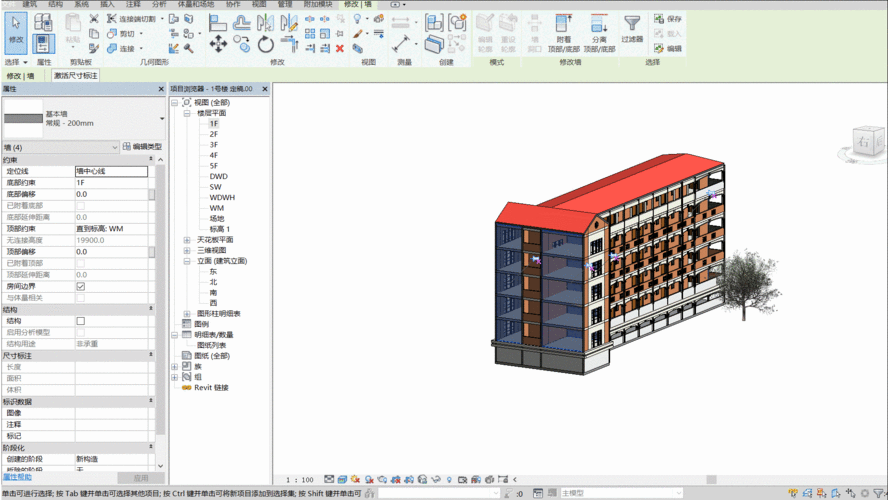Image resolution: width=888 pixels, height=500 pixels.
Task: Click the 保存 selection save icon
Action: pos(668,19)
